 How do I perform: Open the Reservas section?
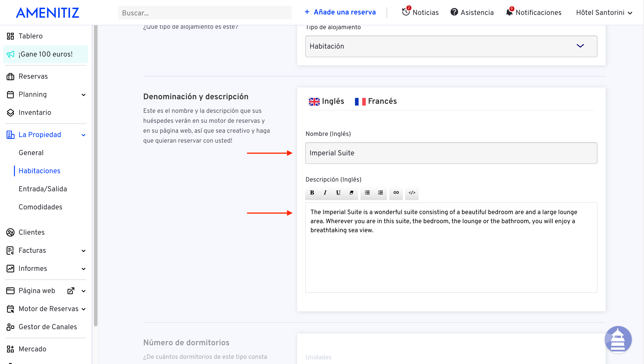(x=33, y=77)
